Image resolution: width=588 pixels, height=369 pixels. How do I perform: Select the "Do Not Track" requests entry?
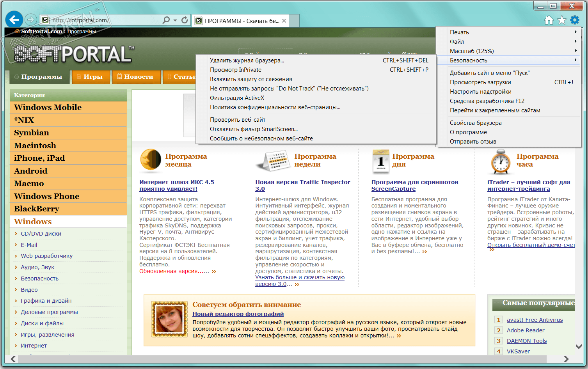pyautogui.click(x=316, y=88)
